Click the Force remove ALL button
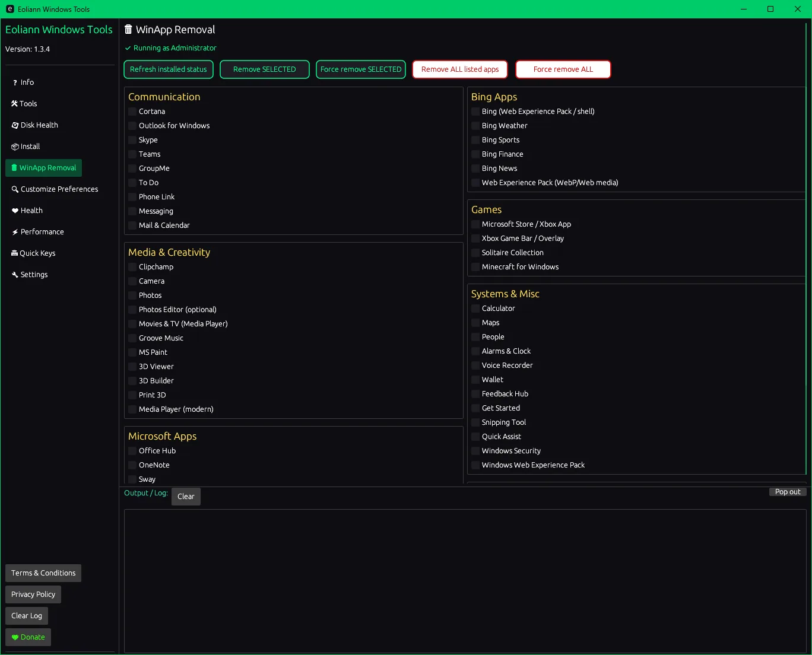The width and height of the screenshot is (812, 655). pyautogui.click(x=563, y=69)
